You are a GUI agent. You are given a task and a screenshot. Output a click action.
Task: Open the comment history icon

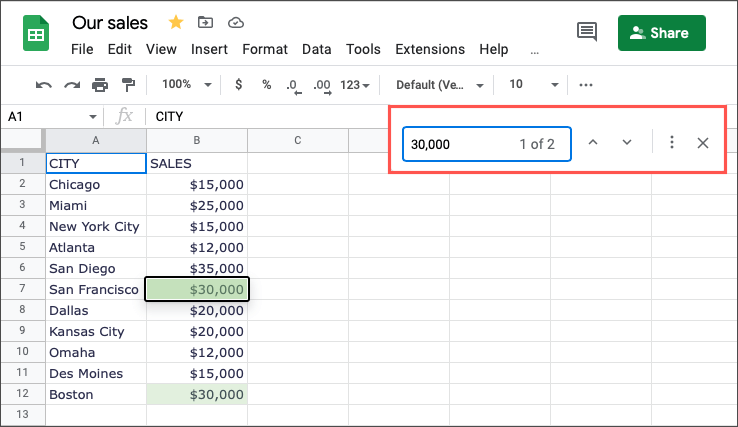coord(587,32)
